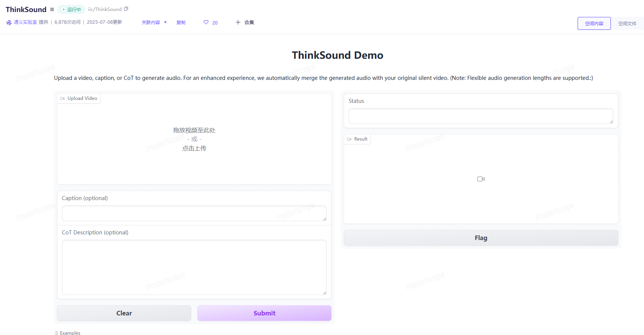
Task: Switch to the 空间内容 tab
Action: tap(594, 23)
